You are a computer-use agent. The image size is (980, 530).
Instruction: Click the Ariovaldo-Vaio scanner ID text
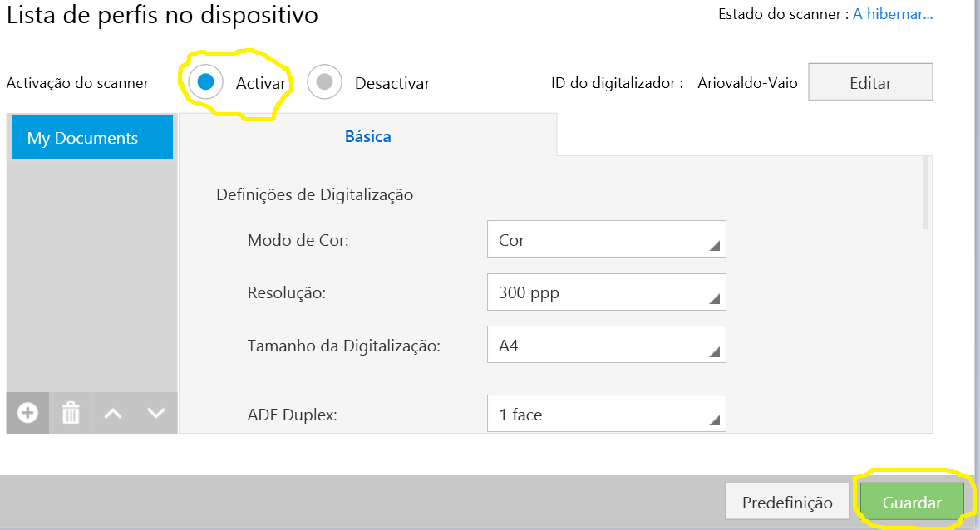click(x=747, y=83)
